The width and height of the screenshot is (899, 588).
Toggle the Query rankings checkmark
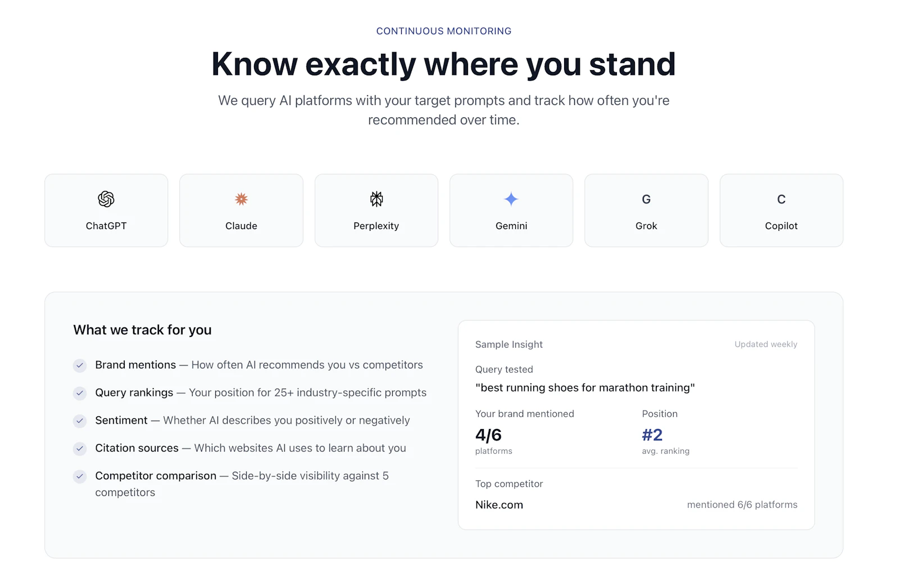coord(80,393)
